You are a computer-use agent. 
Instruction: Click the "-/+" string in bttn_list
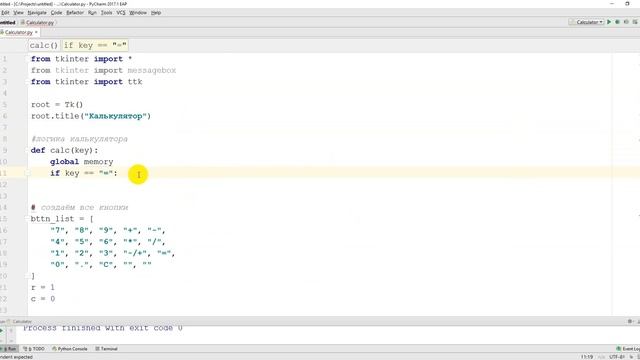(x=135, y=253)
